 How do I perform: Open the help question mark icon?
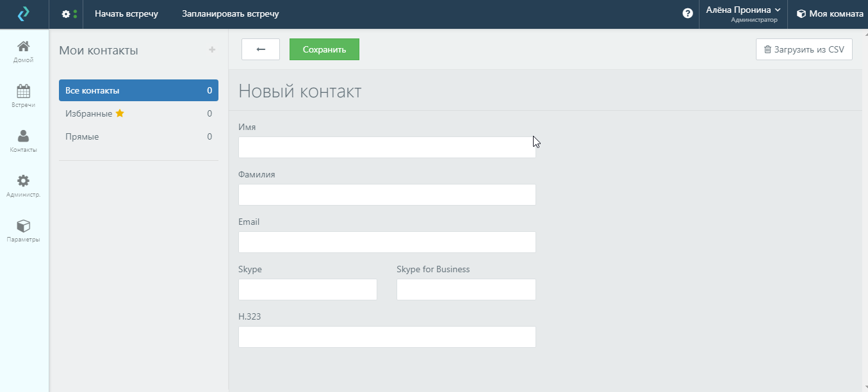coord(687,13)
